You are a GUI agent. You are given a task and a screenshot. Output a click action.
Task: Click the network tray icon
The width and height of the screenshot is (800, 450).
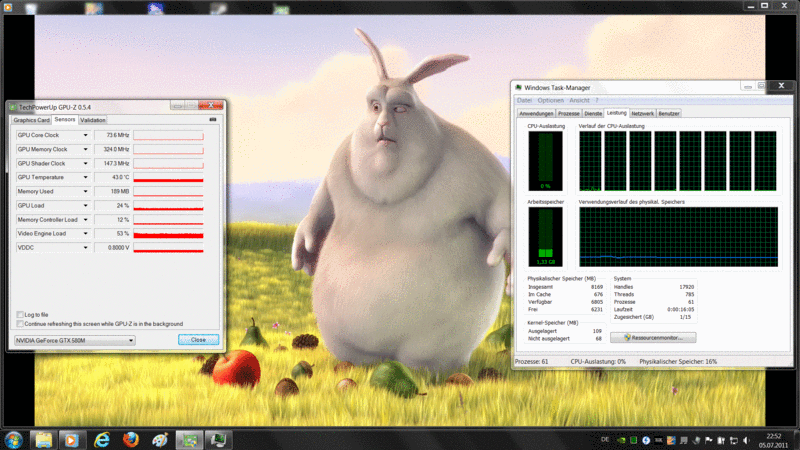click(x=734, y=440)
